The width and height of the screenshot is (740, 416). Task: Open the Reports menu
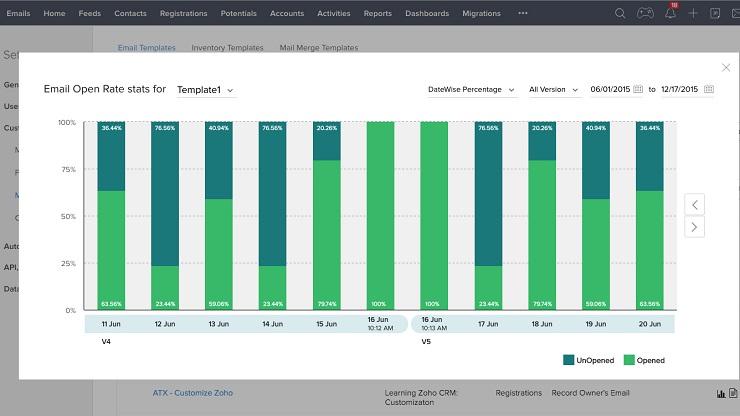point(377,13)
